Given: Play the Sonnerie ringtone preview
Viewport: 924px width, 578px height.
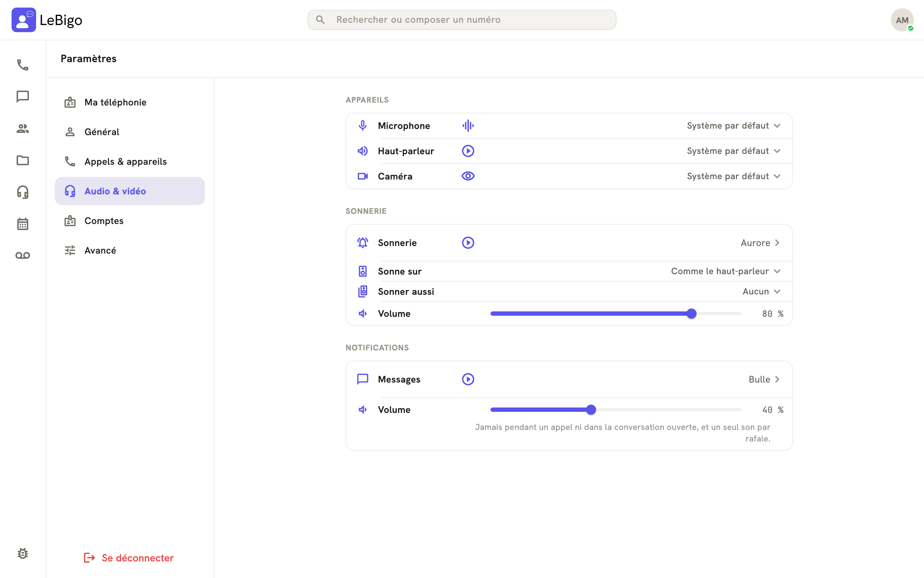Looking at the screenshot, I should click(x=468, y=243).
